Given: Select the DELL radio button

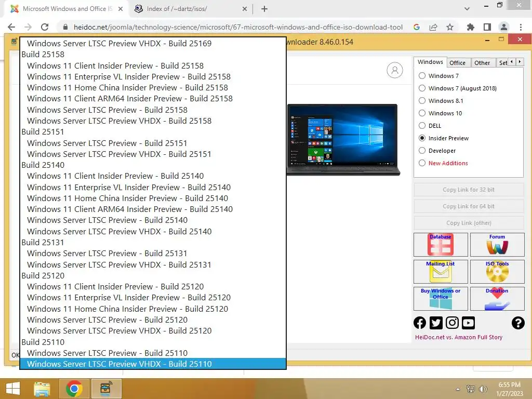Looking at the screenshot, I should coord(422,126).
